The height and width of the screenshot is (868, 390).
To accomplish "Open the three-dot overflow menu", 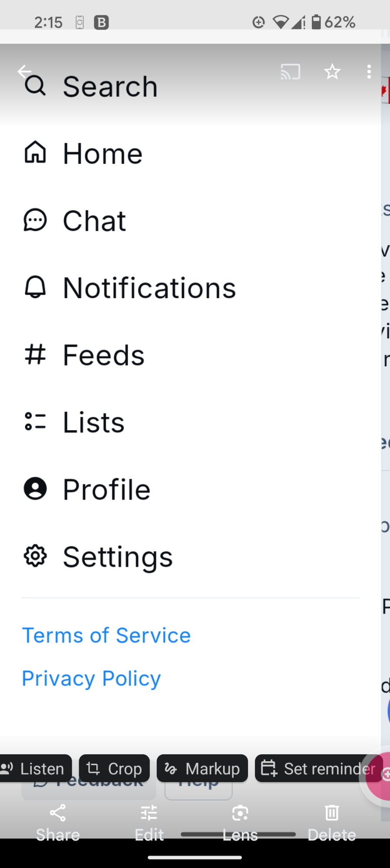I will (369, 72).
